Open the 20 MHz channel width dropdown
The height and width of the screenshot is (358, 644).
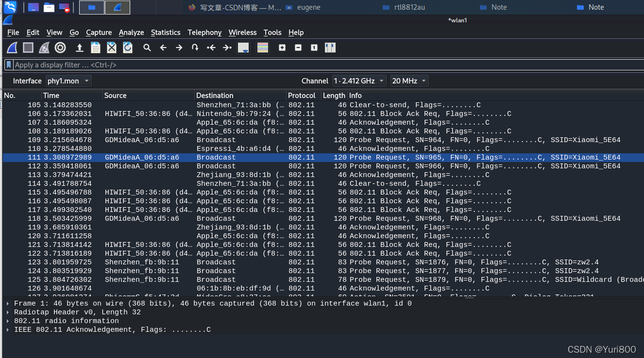tap(409, 81)
